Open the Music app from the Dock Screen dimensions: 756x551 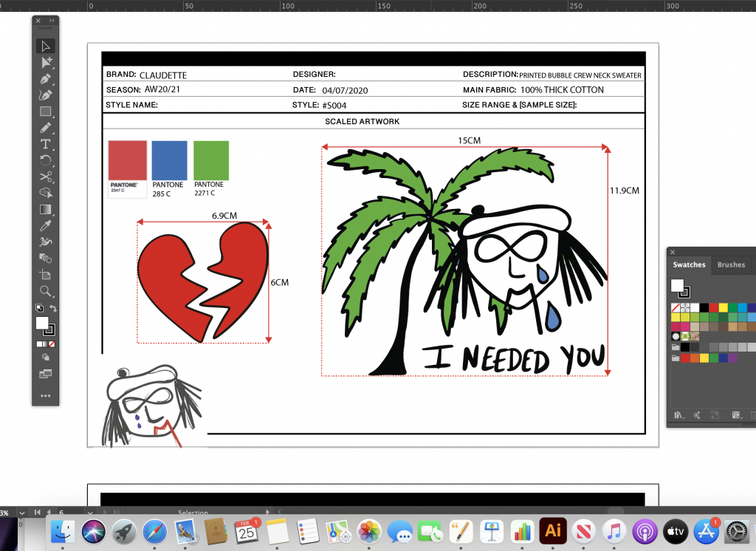point(614,532)
